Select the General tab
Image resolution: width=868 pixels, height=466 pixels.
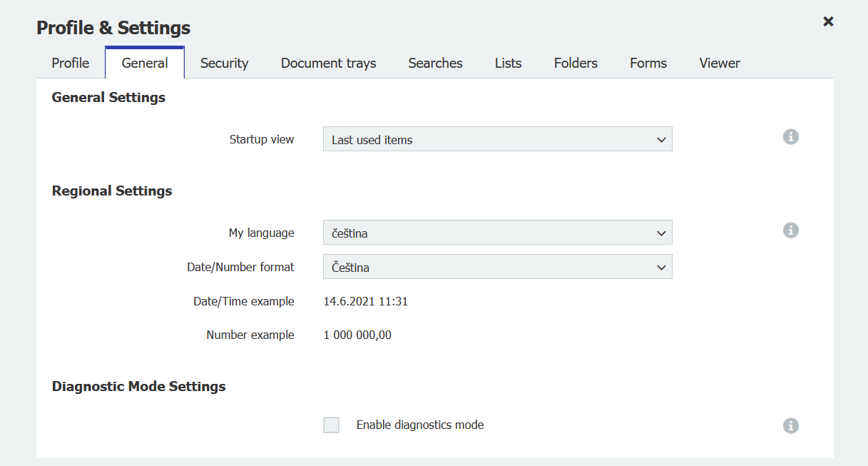click(x=145, y=63)
